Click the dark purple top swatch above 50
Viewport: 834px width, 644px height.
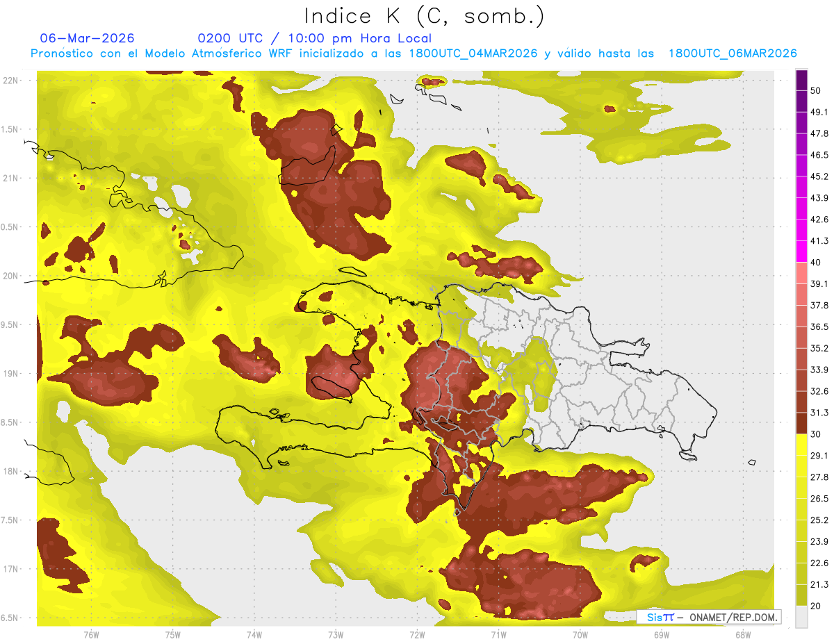coord(801,80)
